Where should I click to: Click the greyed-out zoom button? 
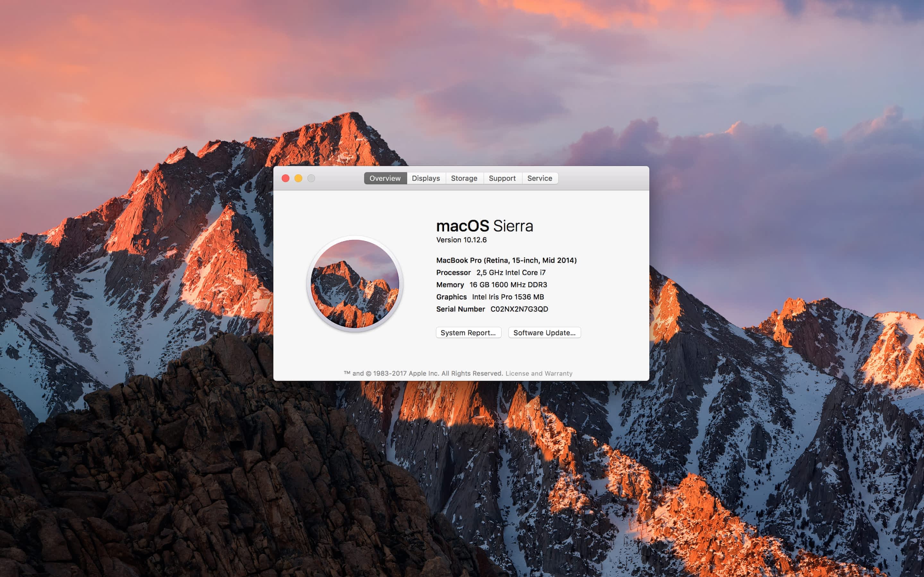311,178
